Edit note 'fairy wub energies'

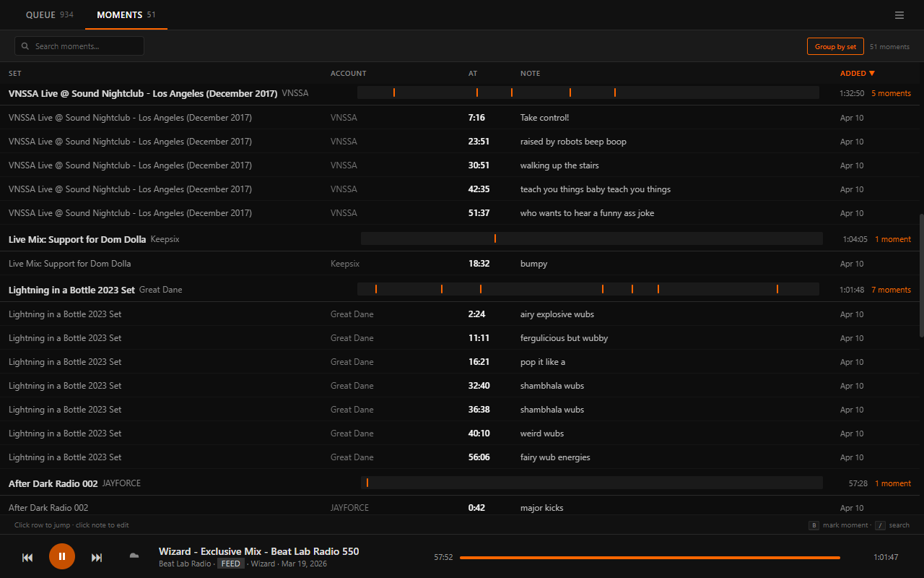(555, 457)
